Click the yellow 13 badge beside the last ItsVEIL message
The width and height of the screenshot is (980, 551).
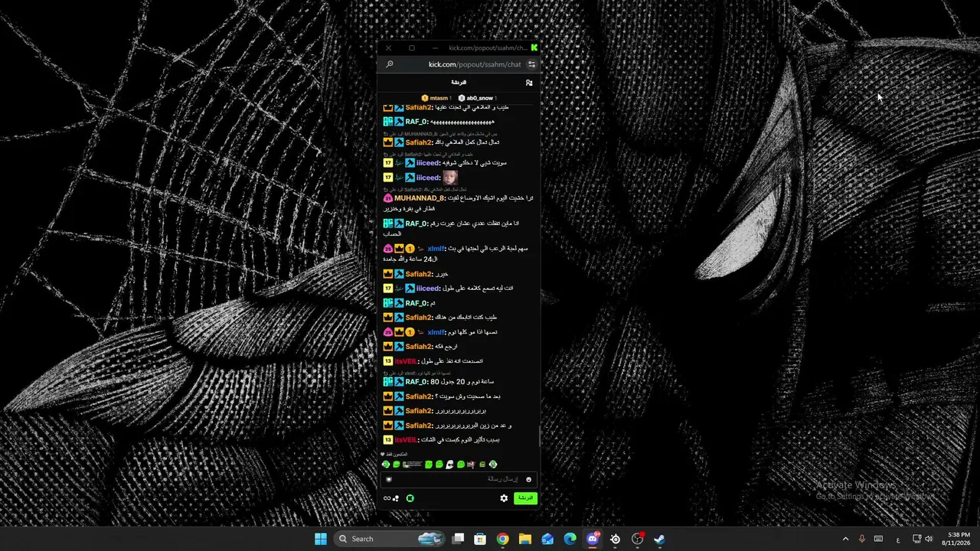click(388, 440)
